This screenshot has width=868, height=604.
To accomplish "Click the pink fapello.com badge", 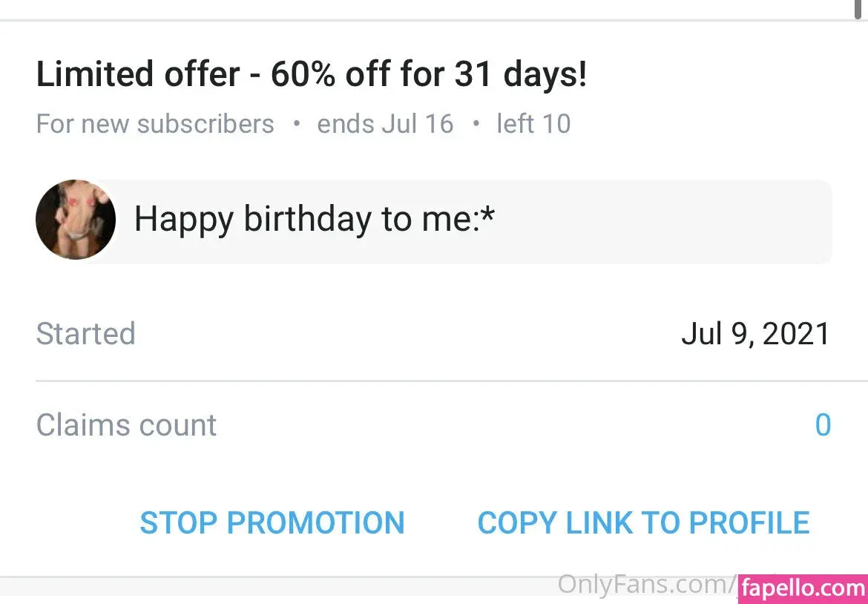I will tap(803, 589).
